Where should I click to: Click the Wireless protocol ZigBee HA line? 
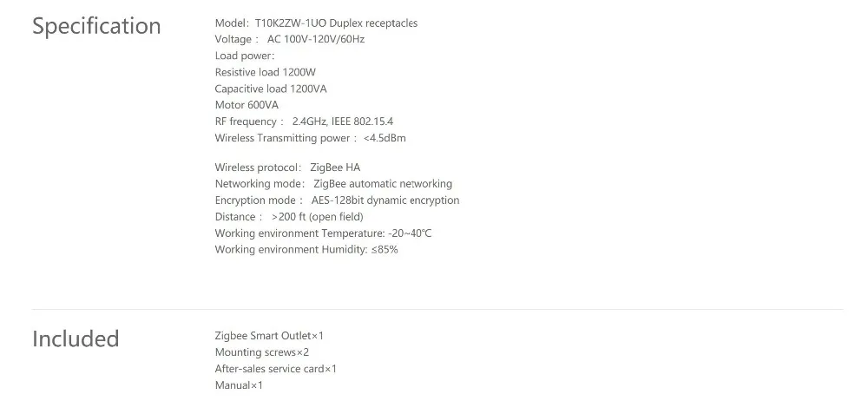click(287, 168)
